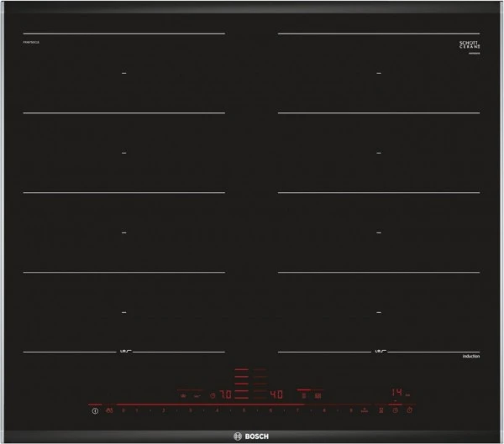Tap the right FlexInduction zone link symbol
This screenshot has width=504, height=444.
(x=378, y=350)
